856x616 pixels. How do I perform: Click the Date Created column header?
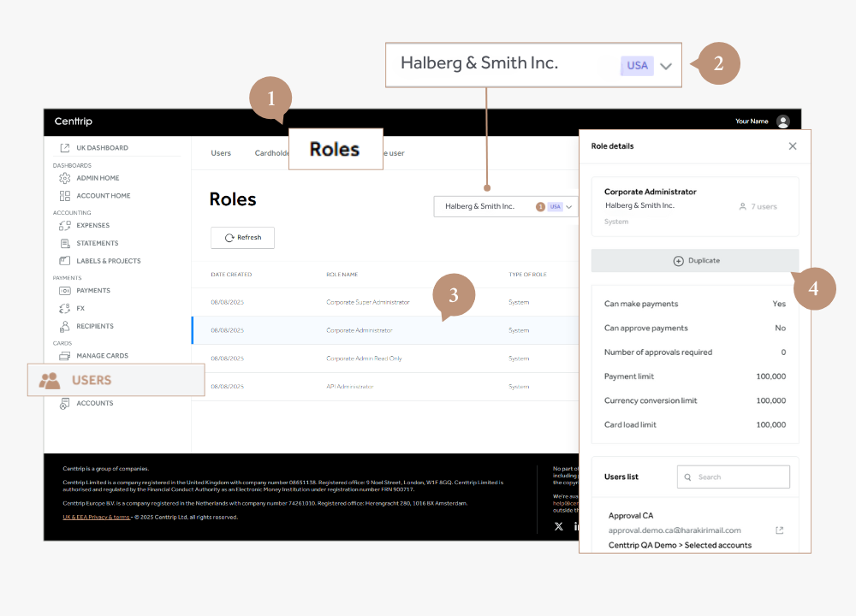tap(231, 275)
